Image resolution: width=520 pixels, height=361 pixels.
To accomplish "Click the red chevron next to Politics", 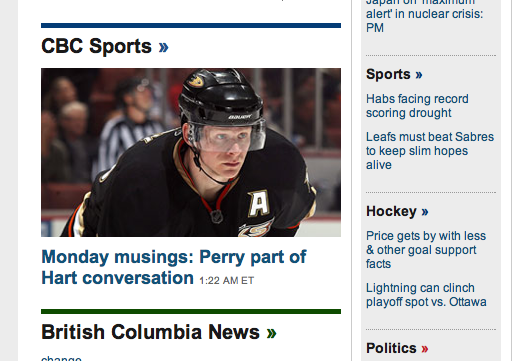I will (425, 349).
